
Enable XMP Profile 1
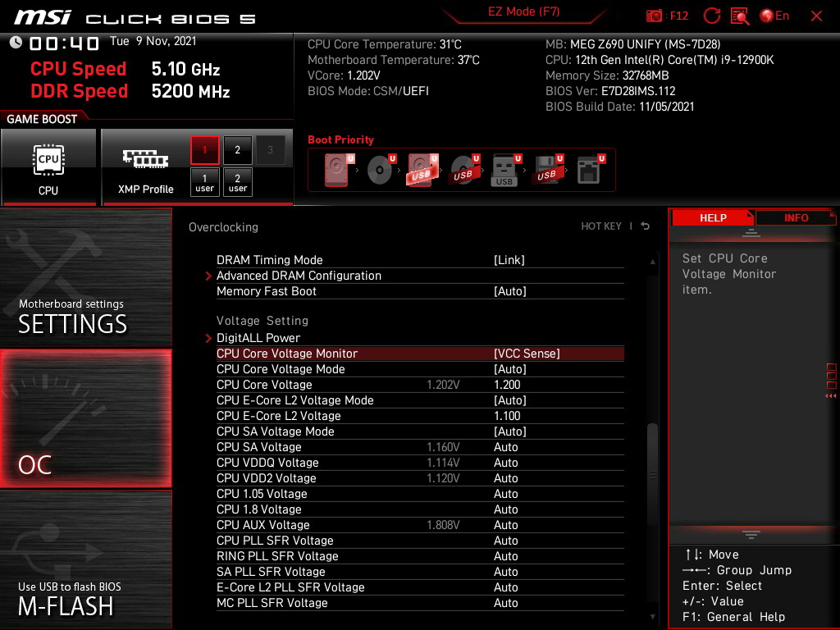[x=204, y=150]
